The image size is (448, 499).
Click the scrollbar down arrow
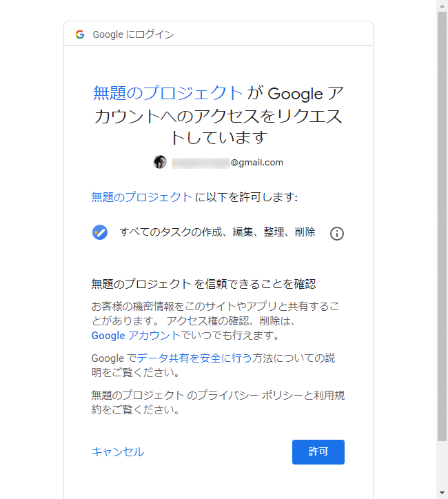click(442, 493)
